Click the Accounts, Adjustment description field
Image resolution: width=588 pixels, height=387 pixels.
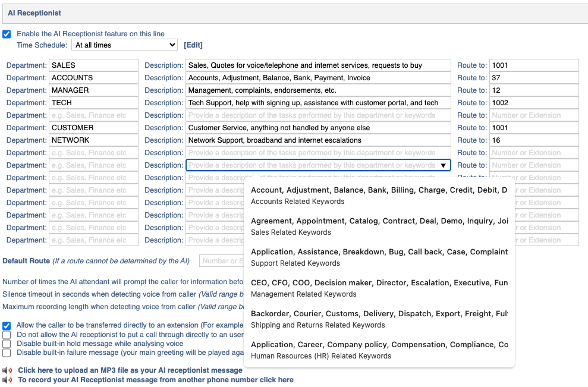tap(318, 78)
